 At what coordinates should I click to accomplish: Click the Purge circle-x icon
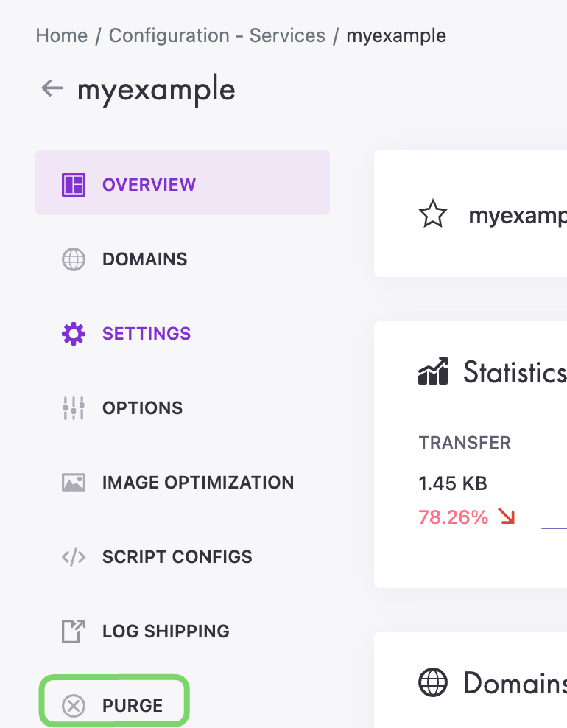pyautogui.click(x=74, y=706)
